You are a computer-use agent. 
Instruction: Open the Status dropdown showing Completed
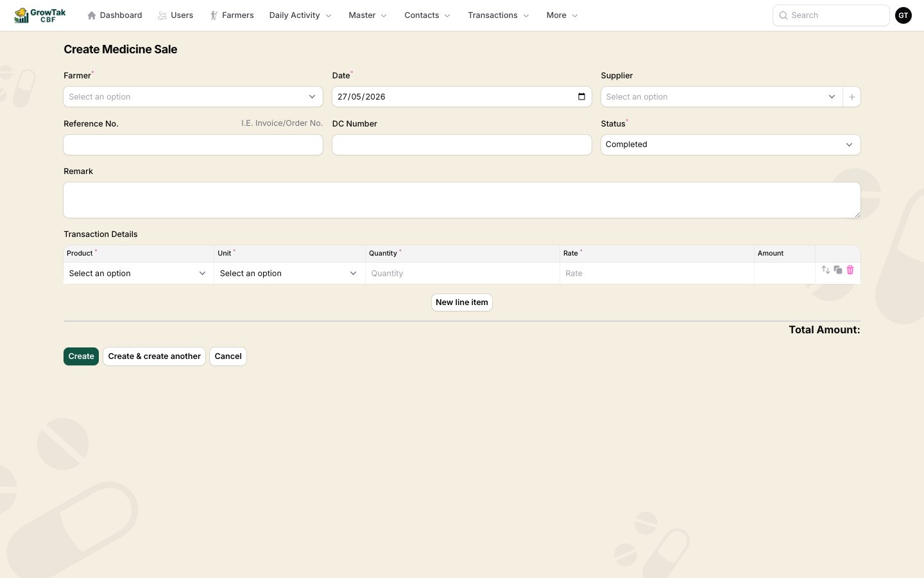click(731, 144)
